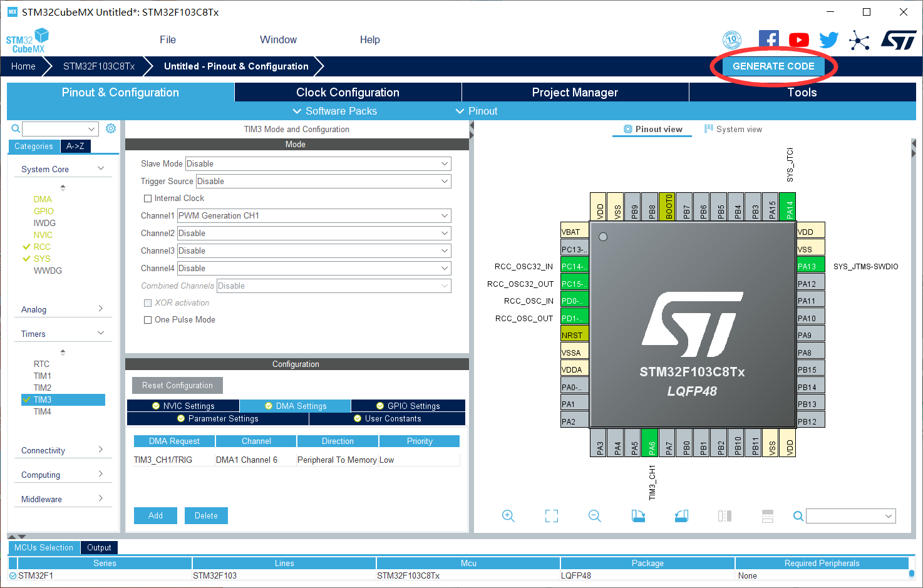Open the File menu
The width and height of the screenshot is (923, 588).
coord(168,39)
